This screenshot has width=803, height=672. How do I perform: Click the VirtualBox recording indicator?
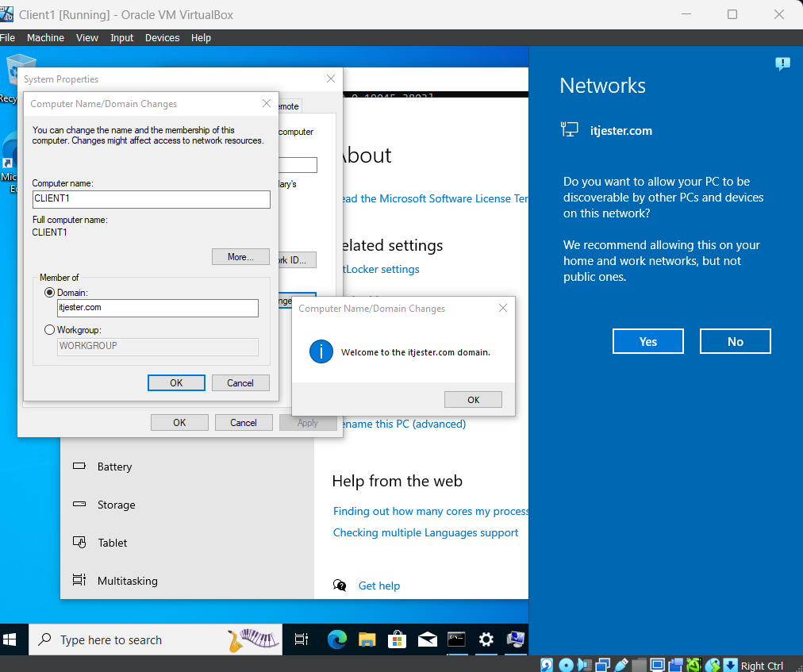[x=675, y=665]
